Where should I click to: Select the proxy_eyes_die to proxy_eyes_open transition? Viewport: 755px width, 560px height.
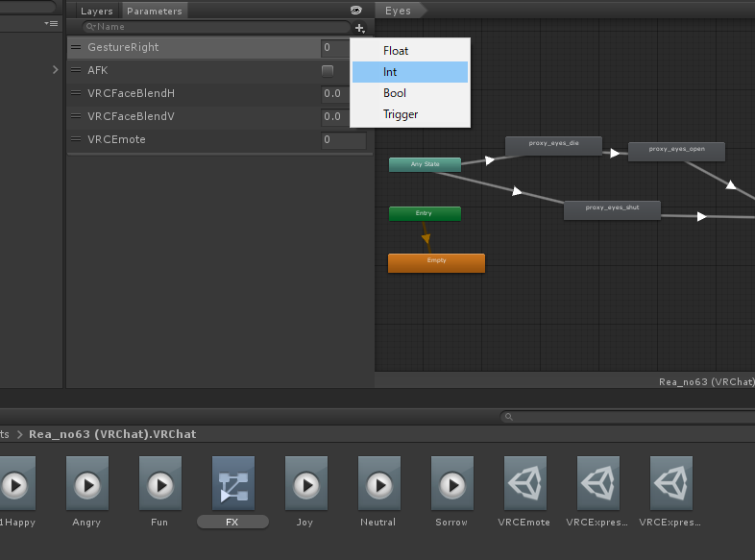pyautogui.click(x=615, y=153)
